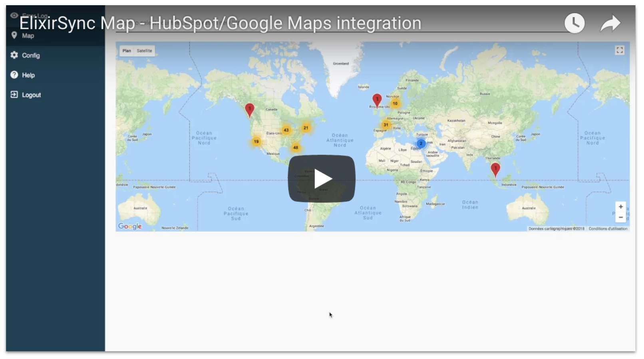Click the Océan Pacifique Sud label
Image resolution: width=644 pixels, height=359 pixels.
(236, 213)
